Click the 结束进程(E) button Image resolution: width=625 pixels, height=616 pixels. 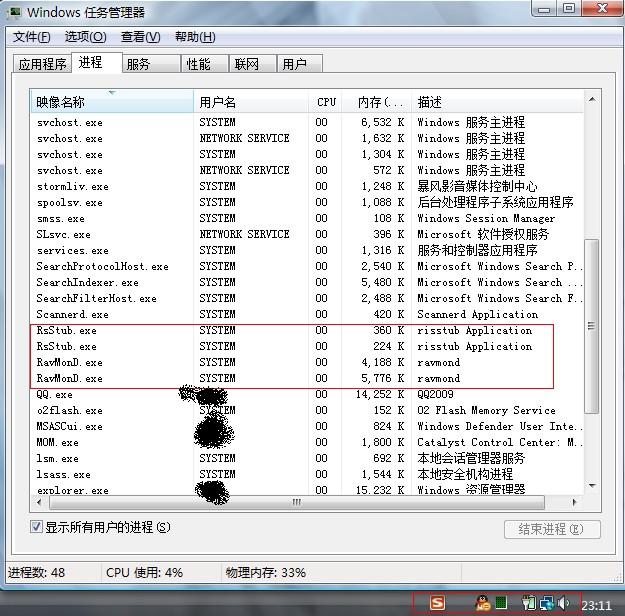click(552, 529)
